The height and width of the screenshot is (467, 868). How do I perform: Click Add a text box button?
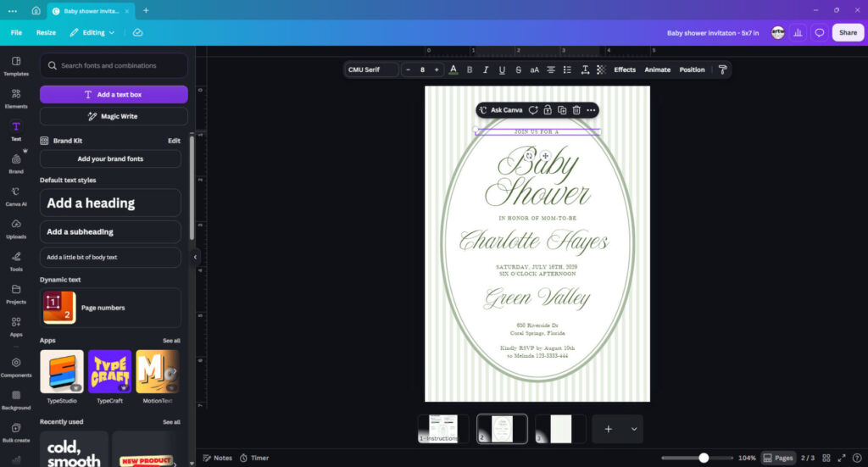point(114,95)
